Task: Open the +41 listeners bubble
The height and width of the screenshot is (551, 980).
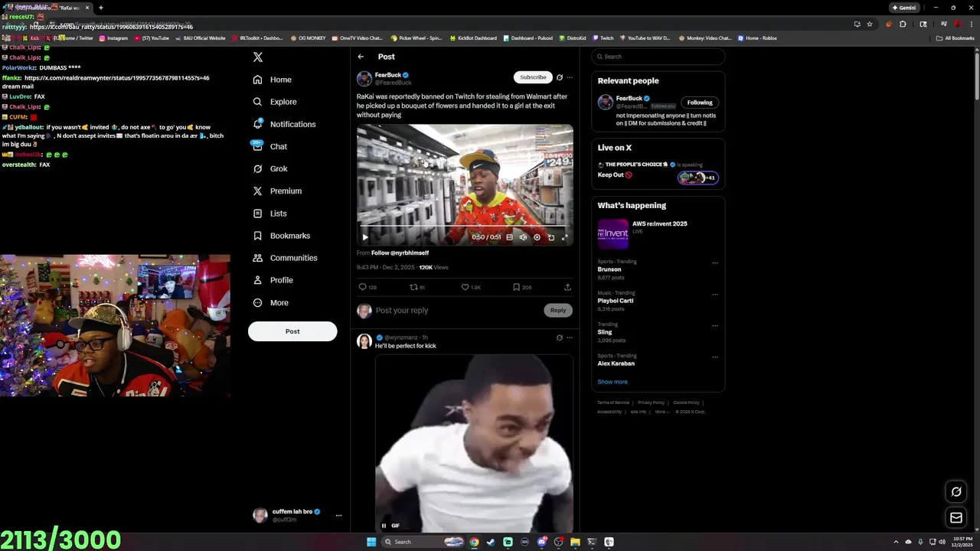Action: tap(697, 178)
